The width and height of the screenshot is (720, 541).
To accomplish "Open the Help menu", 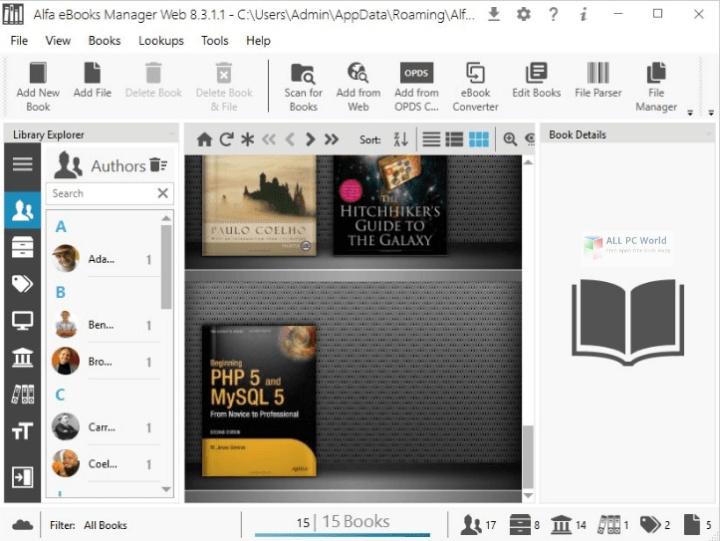I will (x=258, y=40).
